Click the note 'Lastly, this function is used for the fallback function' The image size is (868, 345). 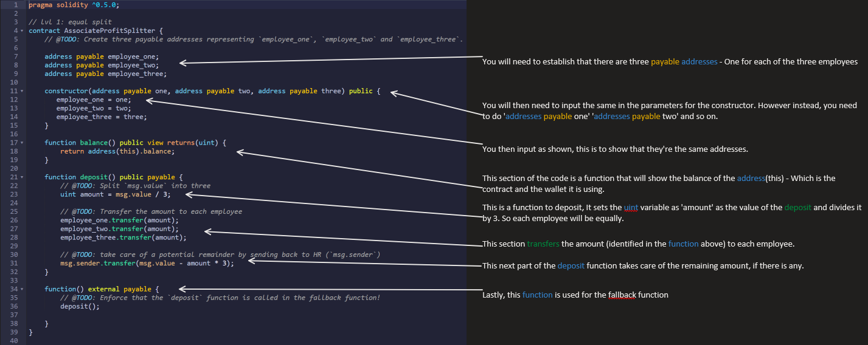(575, 295)
